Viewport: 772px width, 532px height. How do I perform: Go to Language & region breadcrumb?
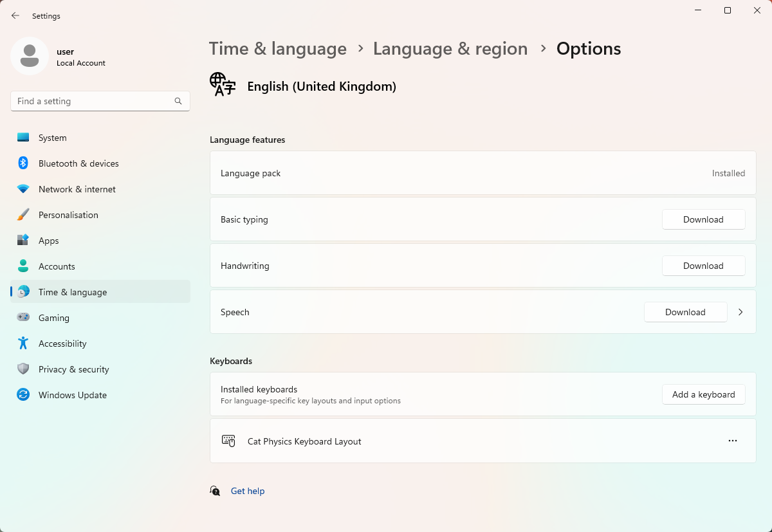450,49
